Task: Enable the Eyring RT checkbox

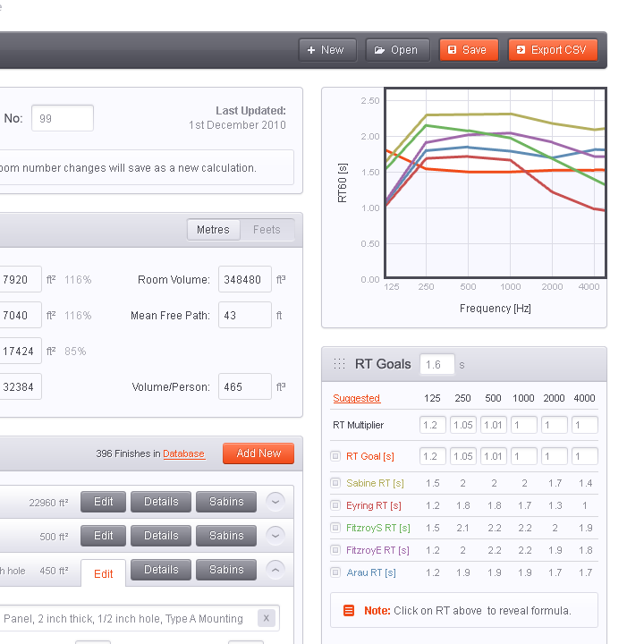Action: pos(335,505)
